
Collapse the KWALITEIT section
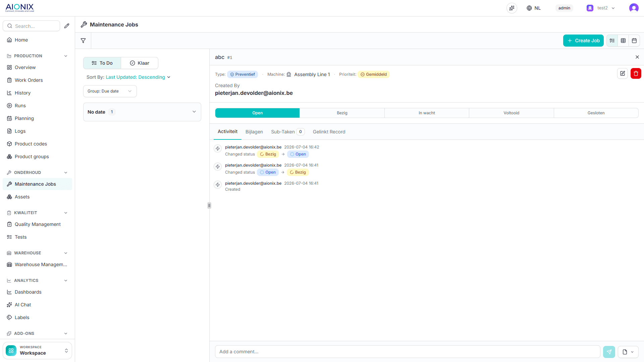[x=66, y=213]
